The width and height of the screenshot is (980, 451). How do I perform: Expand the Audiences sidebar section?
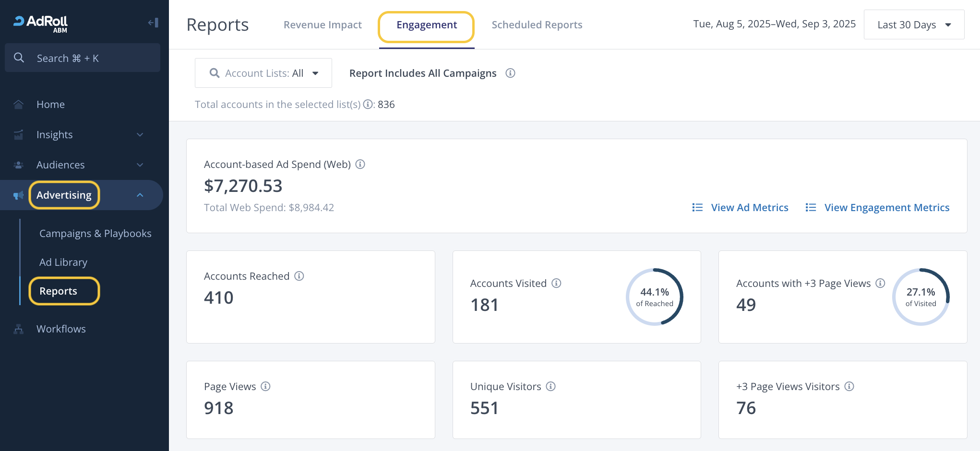coord(140,165)
